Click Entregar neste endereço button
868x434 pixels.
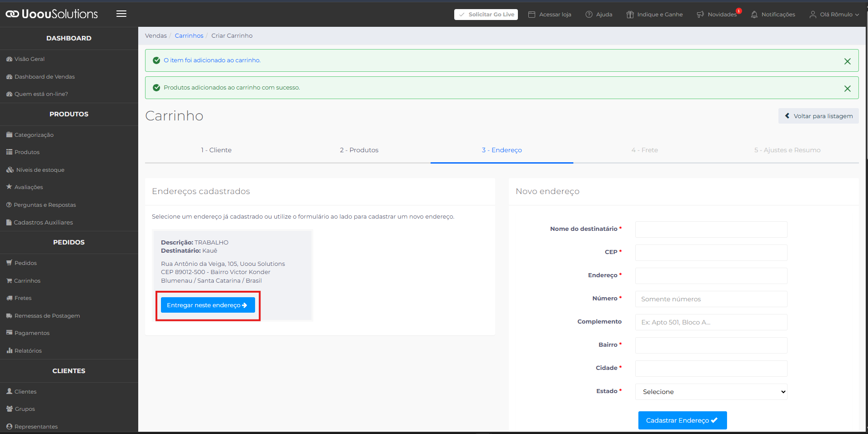tap(207, 305)
